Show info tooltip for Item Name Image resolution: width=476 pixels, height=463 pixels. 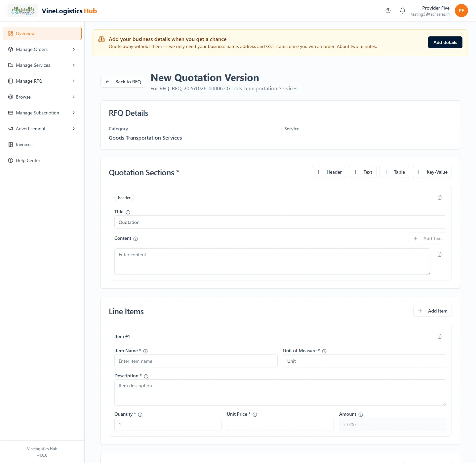[x=145, y=351]
